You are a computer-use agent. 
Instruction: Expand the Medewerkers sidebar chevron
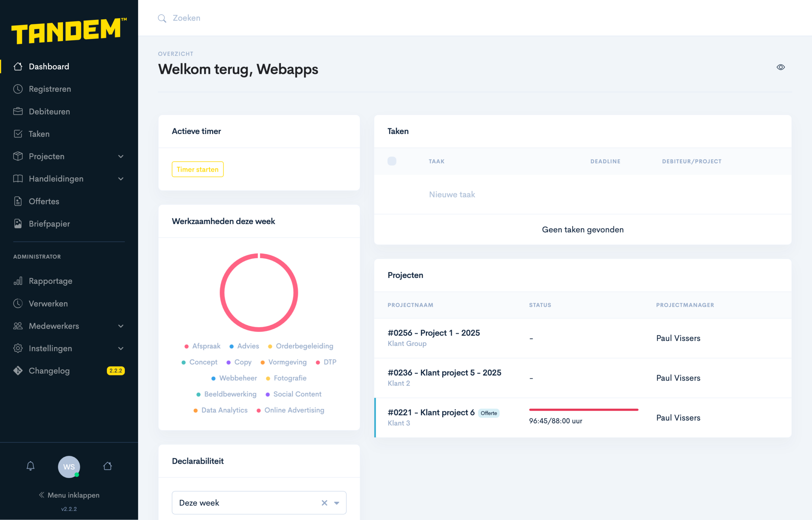coord(121,326)
